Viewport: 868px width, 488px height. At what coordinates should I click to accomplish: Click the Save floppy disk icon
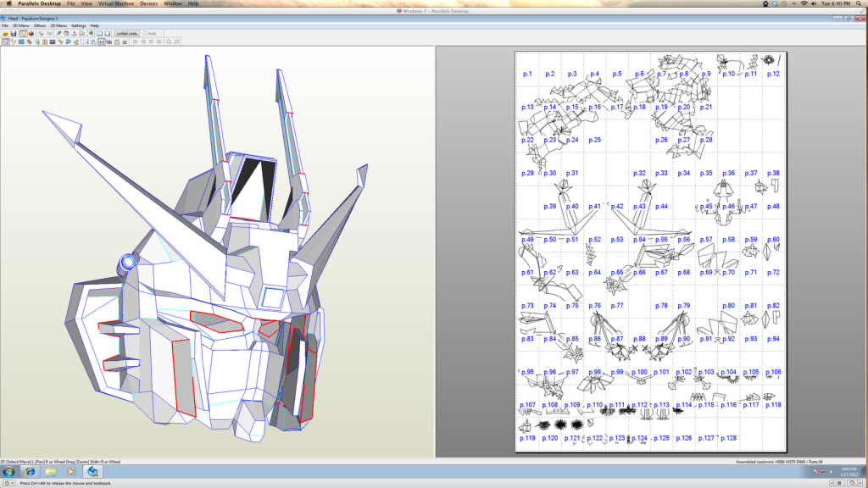pos(14,33)
